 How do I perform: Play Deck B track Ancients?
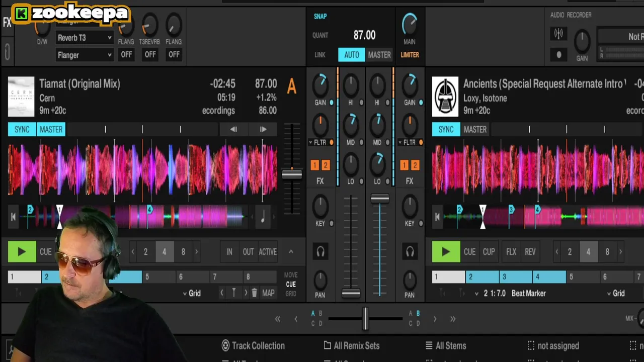coord(446,252)
